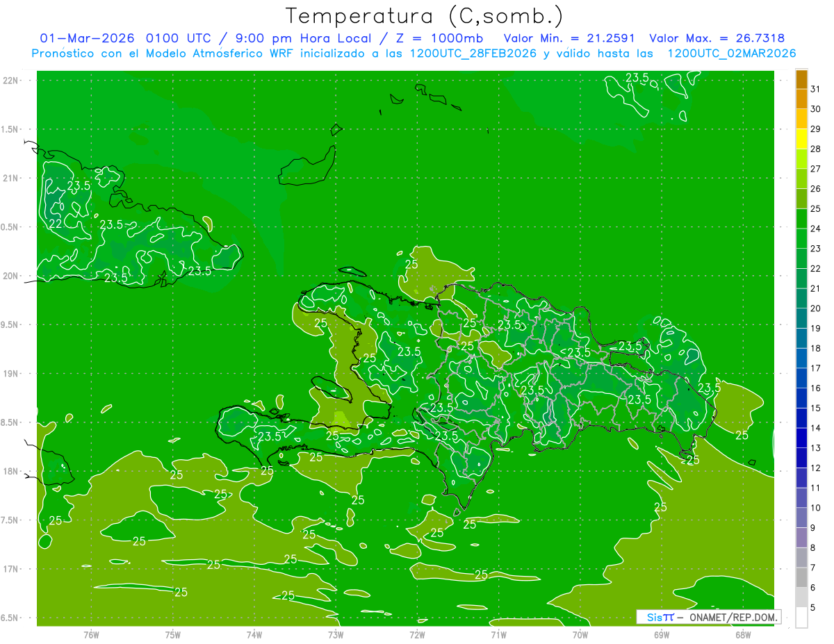
Task: Click legend value 12 on the color bar
Action: click(x=816, y=468)
